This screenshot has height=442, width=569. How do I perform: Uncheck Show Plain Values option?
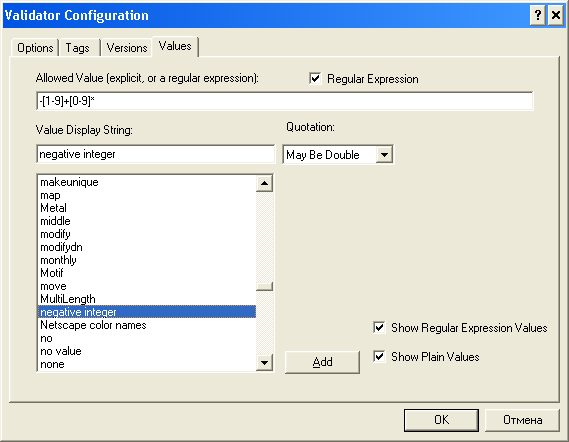(379, 356)
